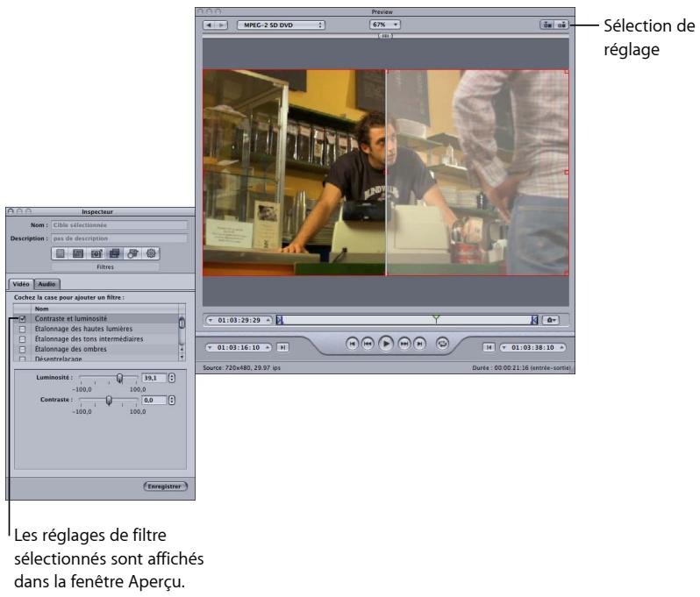
Task: Open the MPEG-2 SD DVD settings dropdown
Action: coord(280,26)
